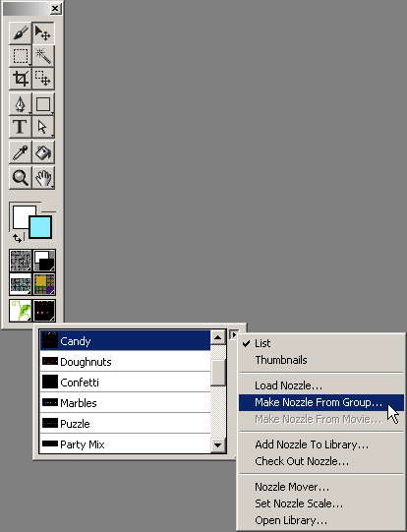
Task: Open the nozzle selector icon
Action: point(44,310)
